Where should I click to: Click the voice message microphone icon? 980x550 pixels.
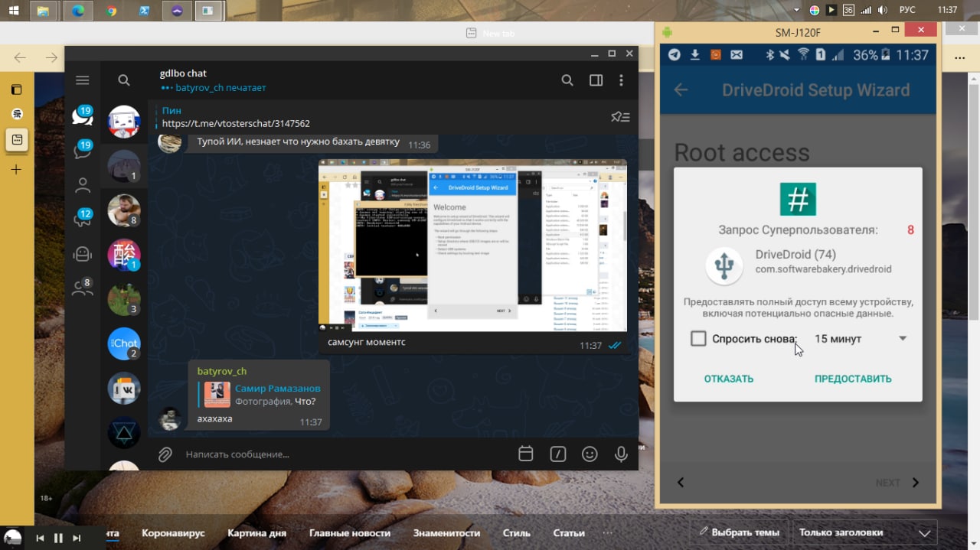click(x=622, y=454)
